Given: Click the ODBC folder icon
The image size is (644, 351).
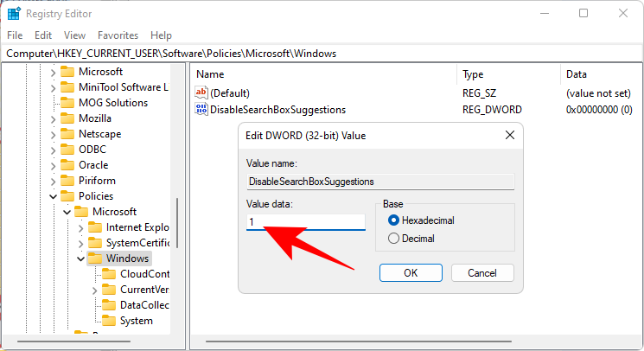Looking at the screenshot, I should tap(67, 150).
